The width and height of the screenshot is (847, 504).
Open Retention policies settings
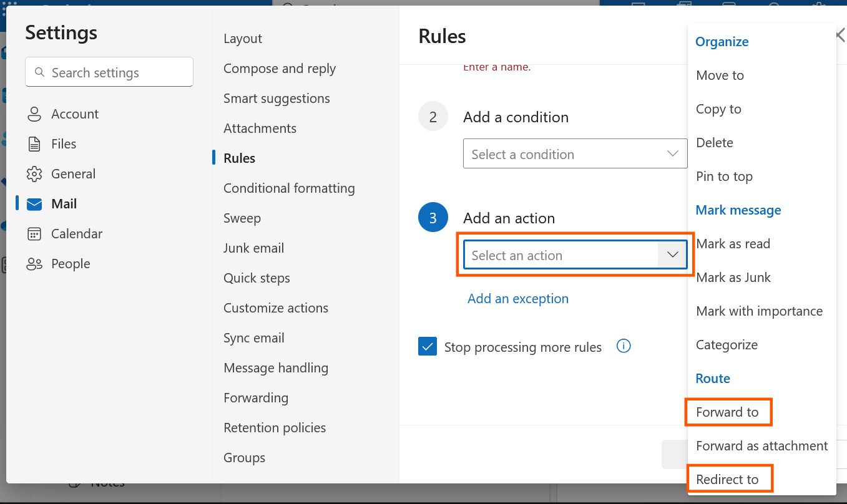[275, 428]
